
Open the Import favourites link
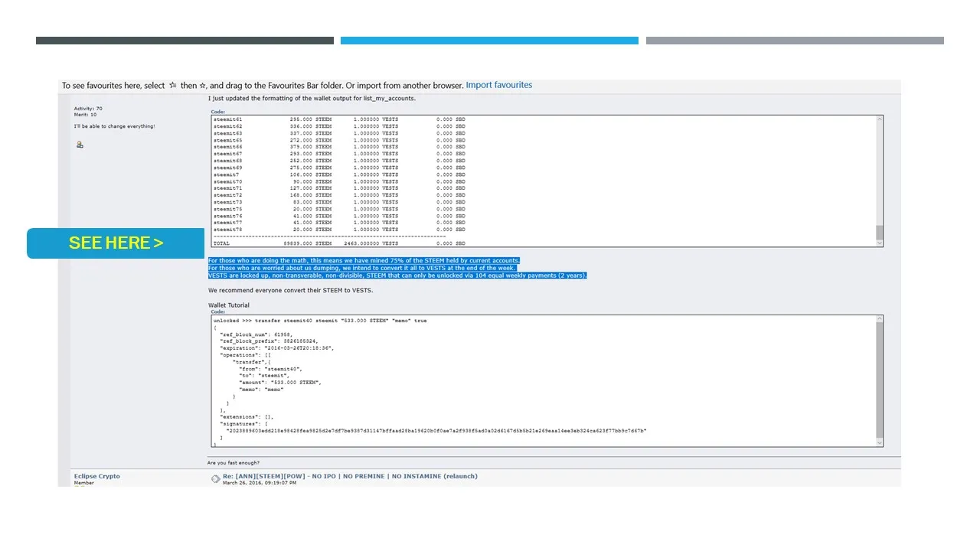tap(498, 85)
